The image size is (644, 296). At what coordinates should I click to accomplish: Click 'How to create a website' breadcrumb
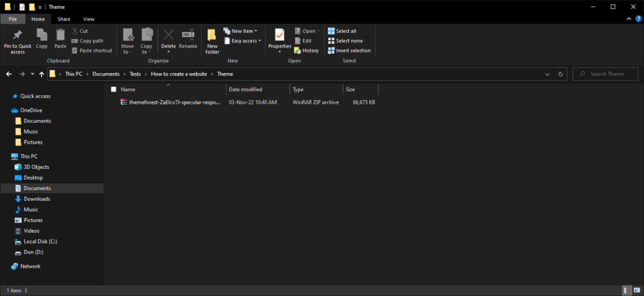(179, 74)
